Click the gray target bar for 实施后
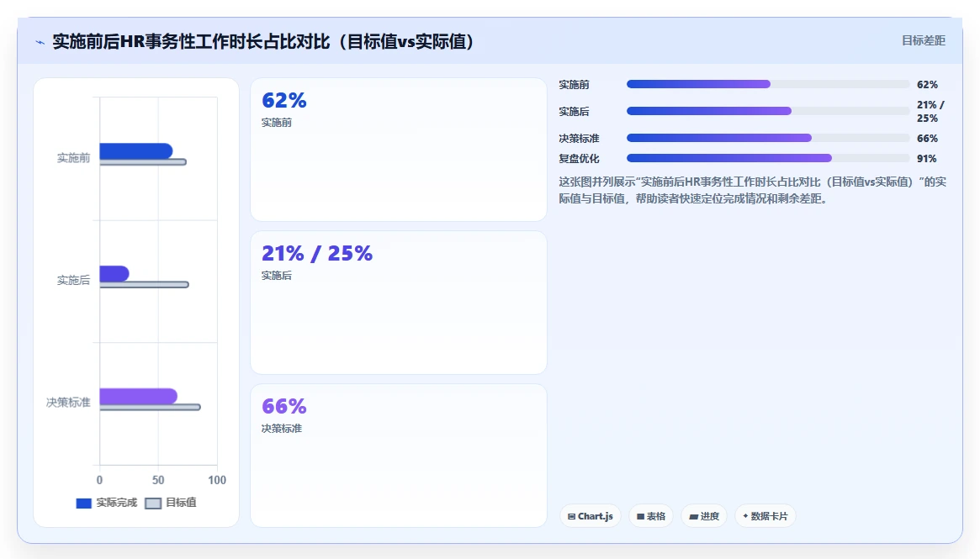Screen dimensions: 980x559 click(x=144, y=285)
